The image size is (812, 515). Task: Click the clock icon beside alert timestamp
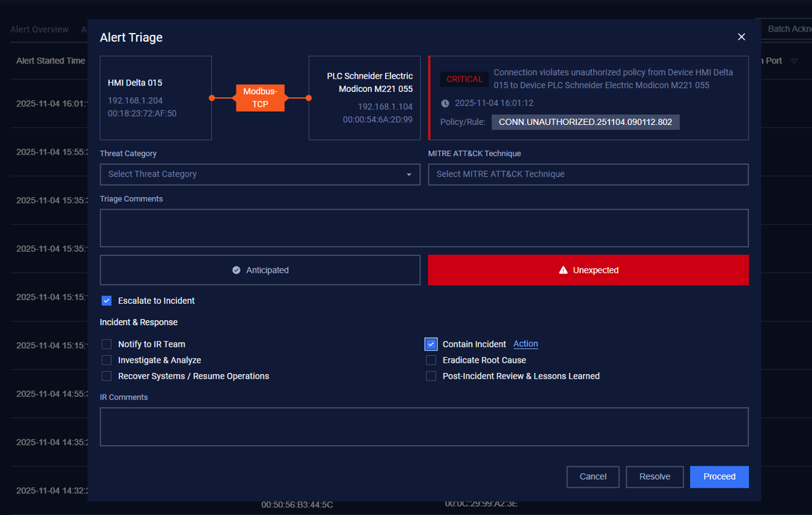[x=445, y=103]
